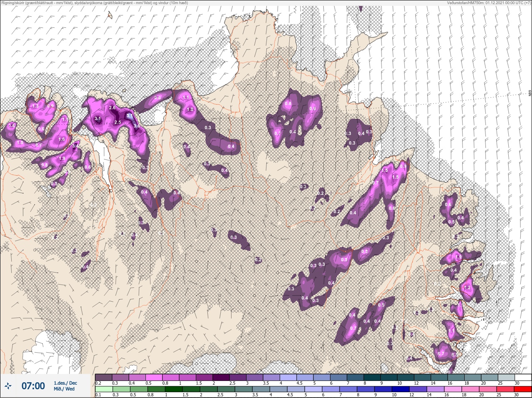Click the '1.des./ Dec' date label
Screen dimensions: 532x398
tap(65, 383)
